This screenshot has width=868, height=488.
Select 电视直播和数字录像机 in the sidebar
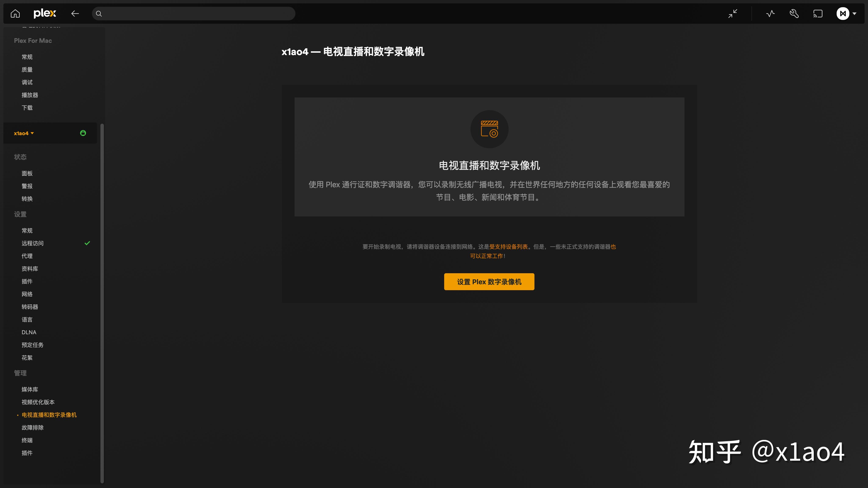coord(49,415)
